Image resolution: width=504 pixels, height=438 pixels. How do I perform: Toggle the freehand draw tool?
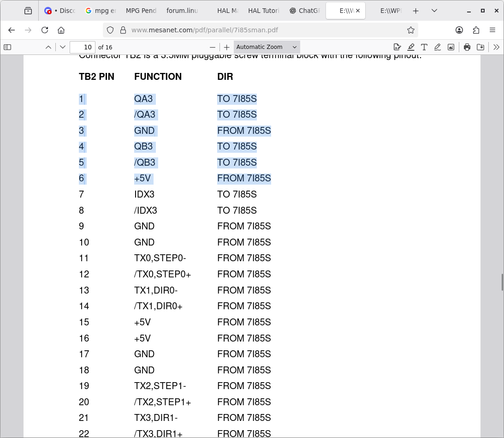437,47
